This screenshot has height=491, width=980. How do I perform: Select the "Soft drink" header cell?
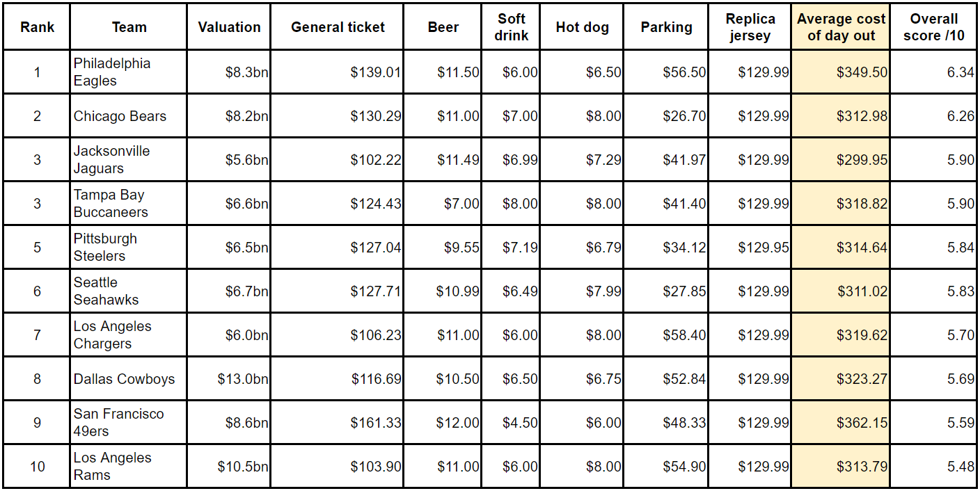[511, 28]
